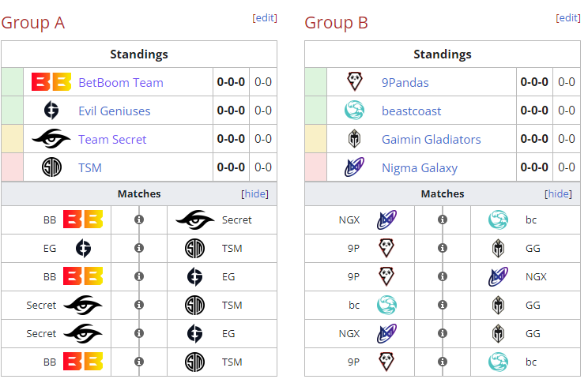Image resolution: width=588 pixels, height=379 pixels.
Task: Click 9Pandas logo in Group B standings
Action: (355, 82)
